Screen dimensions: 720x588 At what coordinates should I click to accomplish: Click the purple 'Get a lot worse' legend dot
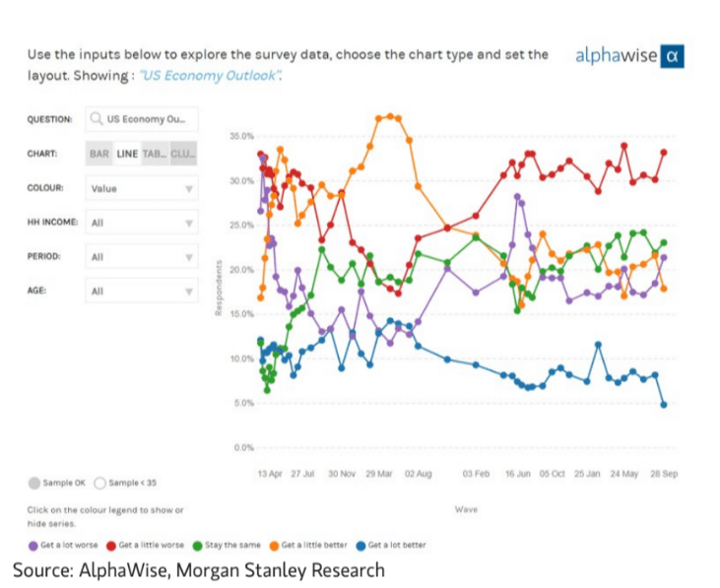tap(33, 544)
